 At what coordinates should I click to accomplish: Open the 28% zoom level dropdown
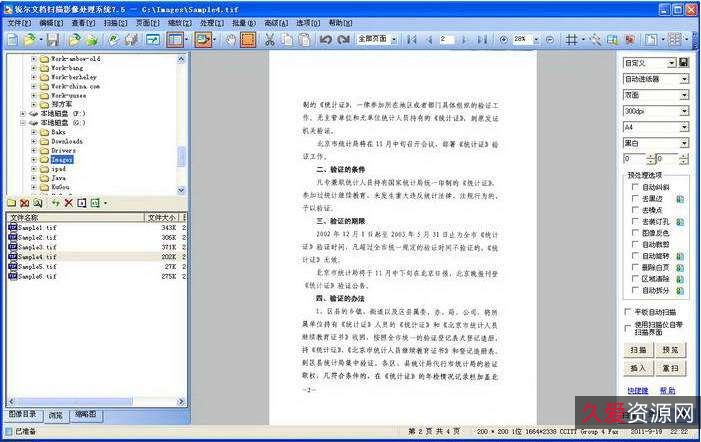[x=536, y=40]
